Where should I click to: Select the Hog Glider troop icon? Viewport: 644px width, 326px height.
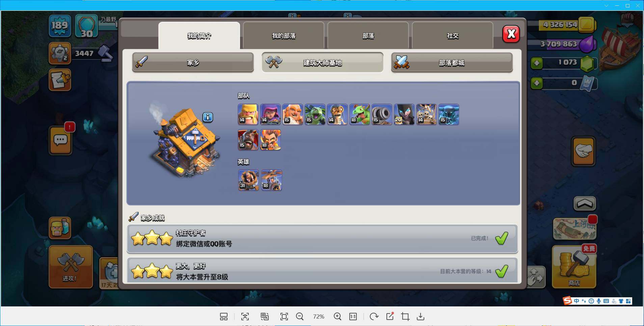click(248, 140)
